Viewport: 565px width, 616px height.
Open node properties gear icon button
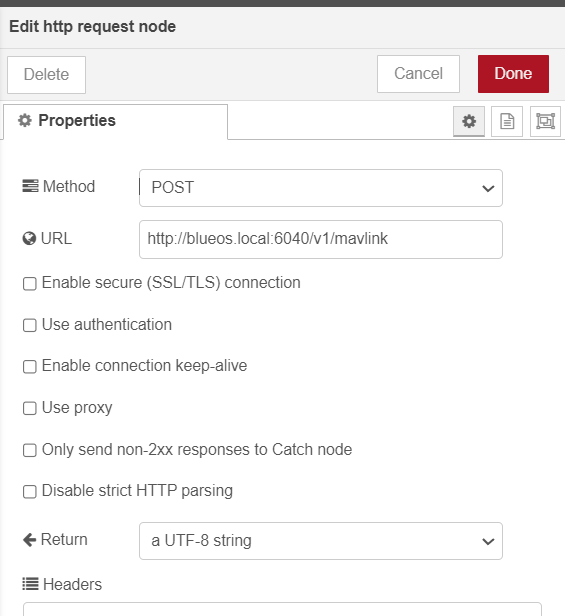tap(469, 121)
